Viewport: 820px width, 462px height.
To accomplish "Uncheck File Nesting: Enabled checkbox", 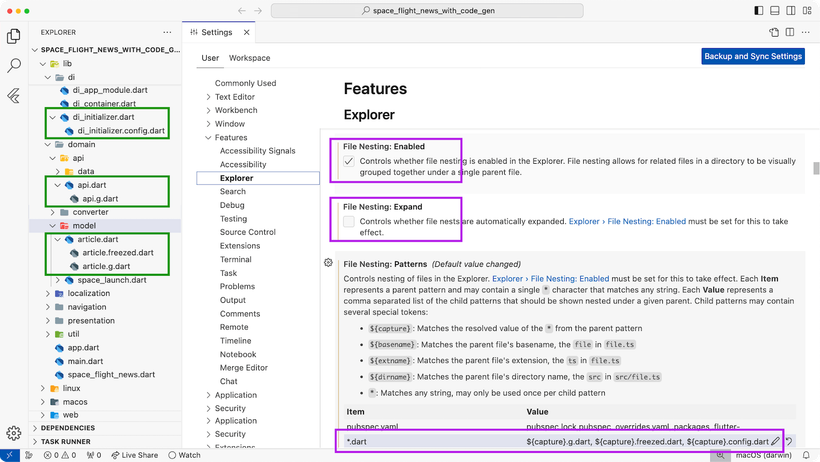I will pos(349,161).
